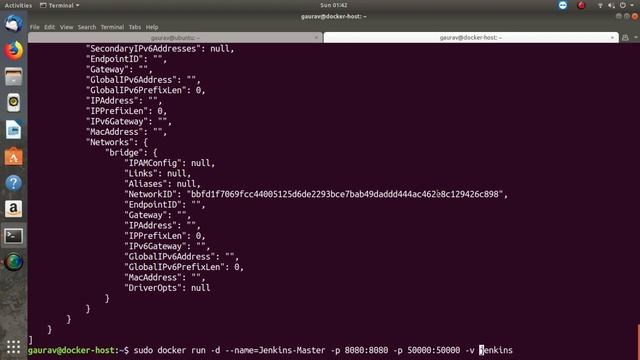Open the Help menu in menu bar

tap(152, 27)
